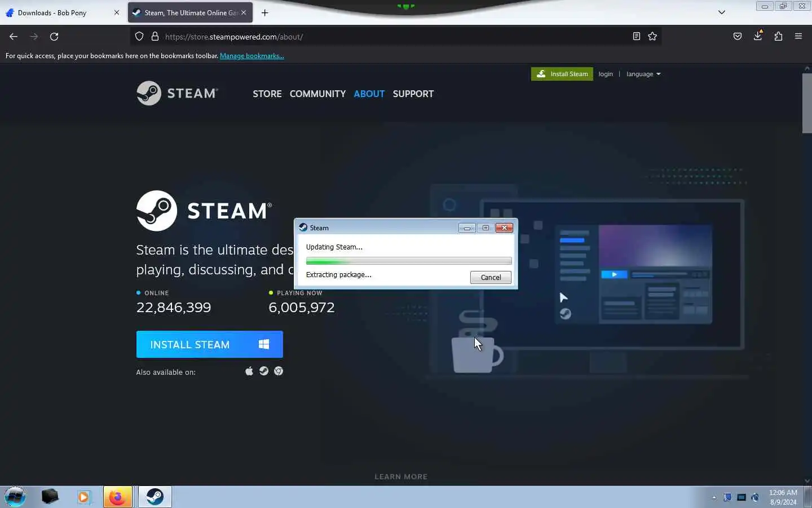Reload the current page
The width and height of the screenshot is (812, 508).
tap(54, 37)
